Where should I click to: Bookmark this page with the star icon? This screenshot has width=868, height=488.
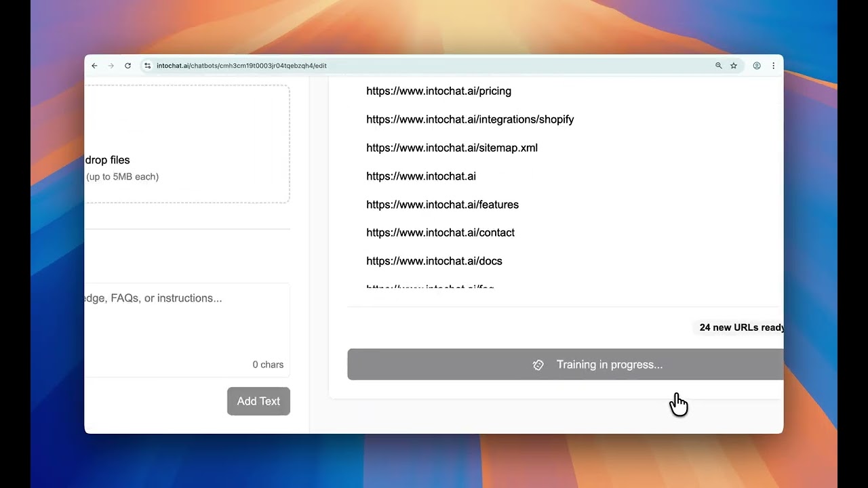[x=734, y=66]
